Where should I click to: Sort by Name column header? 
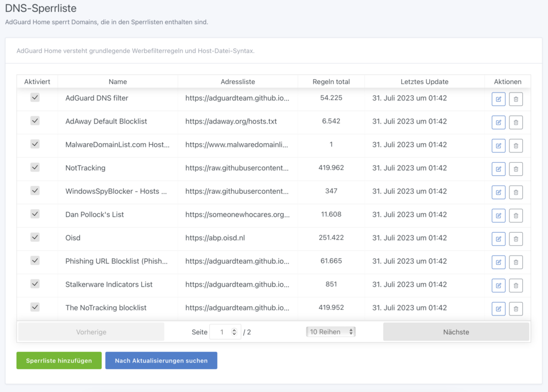click(x=117, y=82)
